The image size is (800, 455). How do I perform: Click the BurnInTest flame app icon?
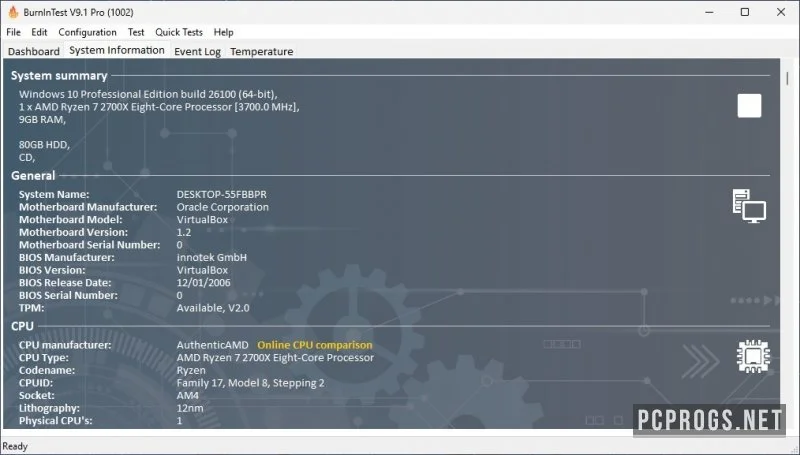click(13, 12)
